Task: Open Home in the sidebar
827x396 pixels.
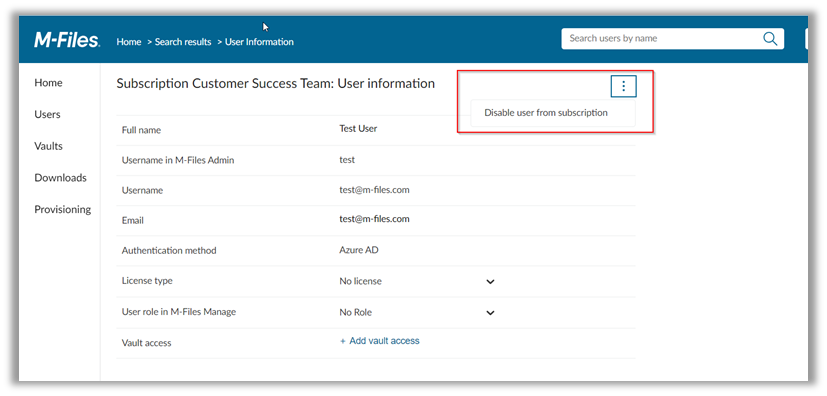Action: pyautogui.click(x=48, y=83)
